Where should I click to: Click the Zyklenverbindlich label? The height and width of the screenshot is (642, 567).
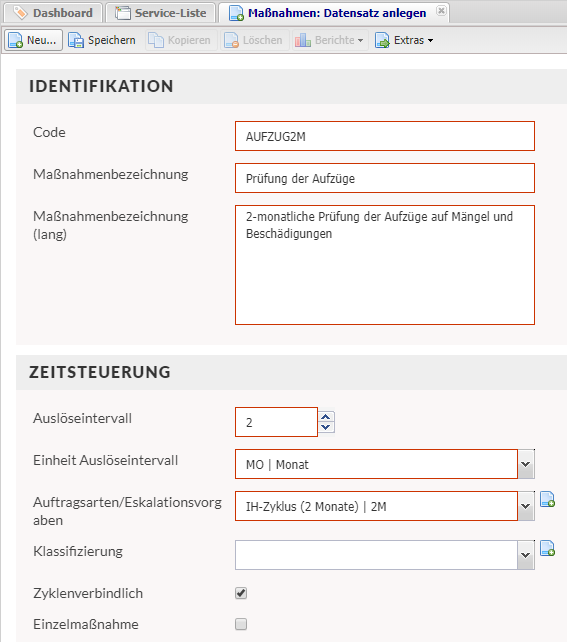click(88, 593)
